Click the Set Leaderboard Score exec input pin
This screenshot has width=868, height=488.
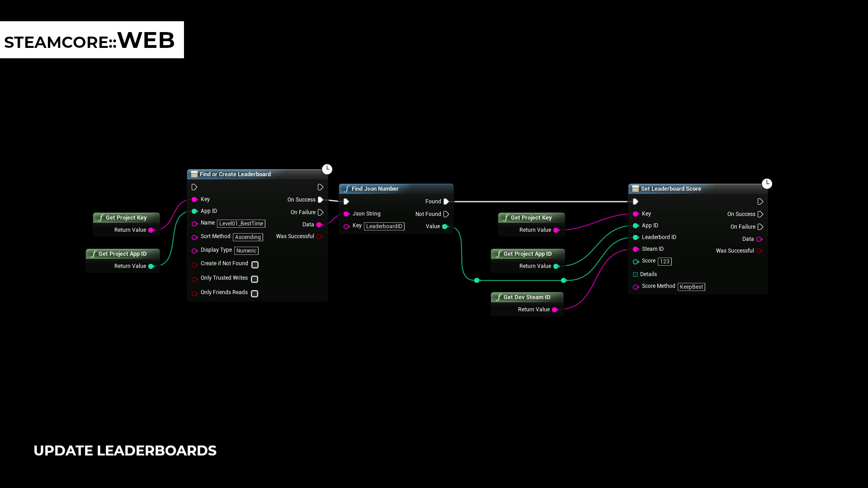636,202
